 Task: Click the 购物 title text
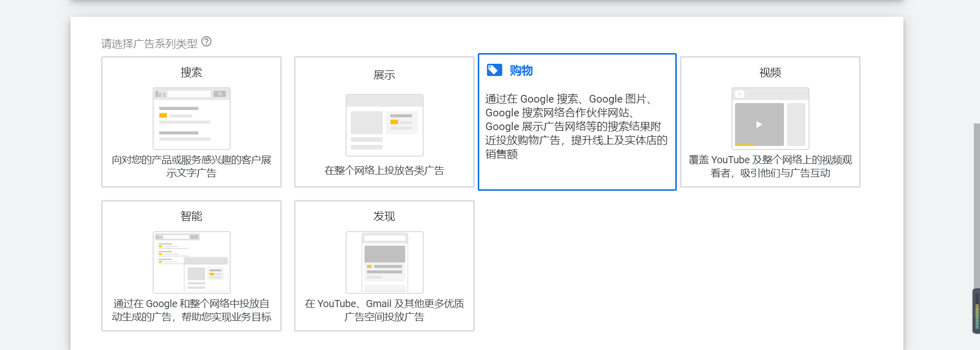pos(521,70)
